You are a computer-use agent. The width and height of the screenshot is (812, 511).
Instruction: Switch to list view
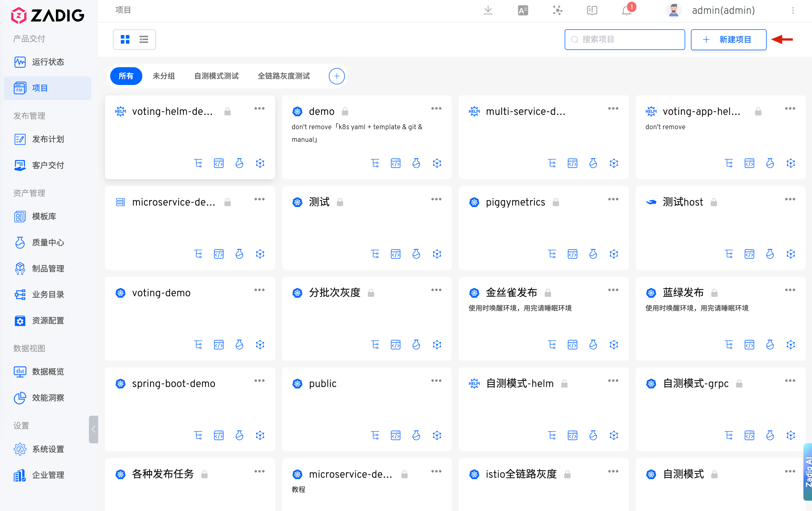[x=144, y=39]
